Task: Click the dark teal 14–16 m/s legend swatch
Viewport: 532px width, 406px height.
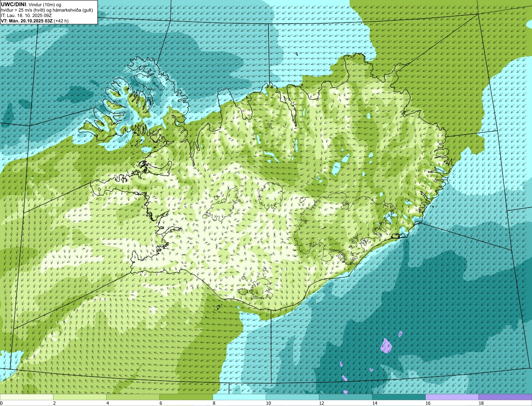Action: pyautogui.click(x=399, y=397)
